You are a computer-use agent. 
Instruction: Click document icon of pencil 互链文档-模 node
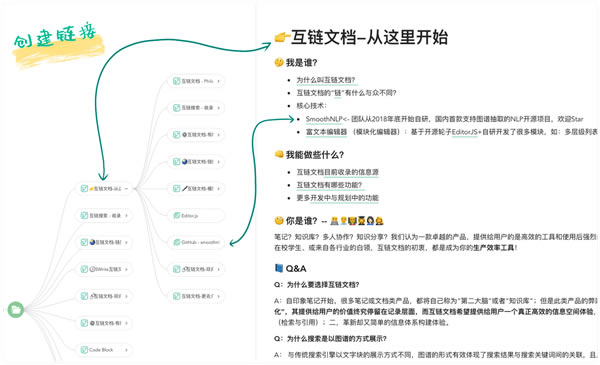[x=176, y=188]
